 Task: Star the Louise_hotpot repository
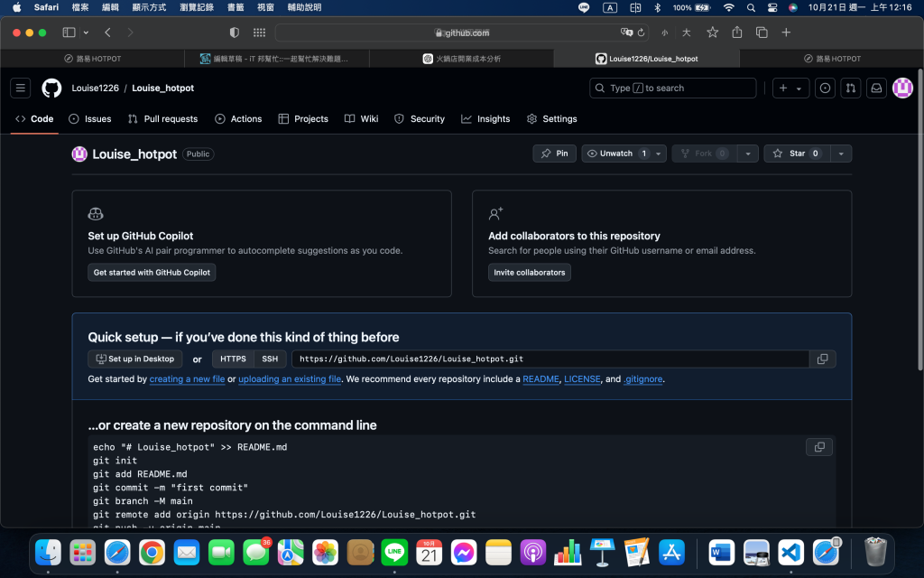click(798, 154)
